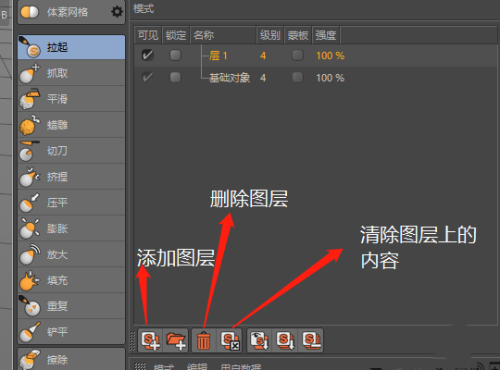
Task: Click the 100 % strength value of 层 1
Action: 330,55
